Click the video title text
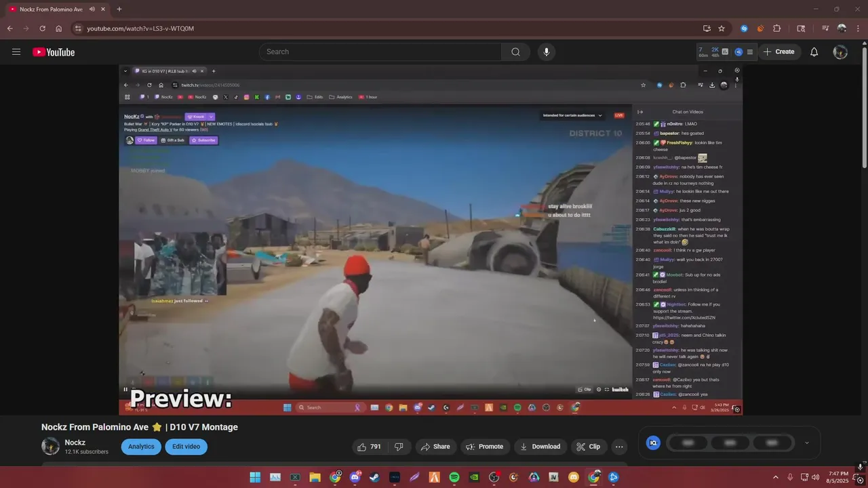Screen dimensions: 868x488 pos(140,427)
